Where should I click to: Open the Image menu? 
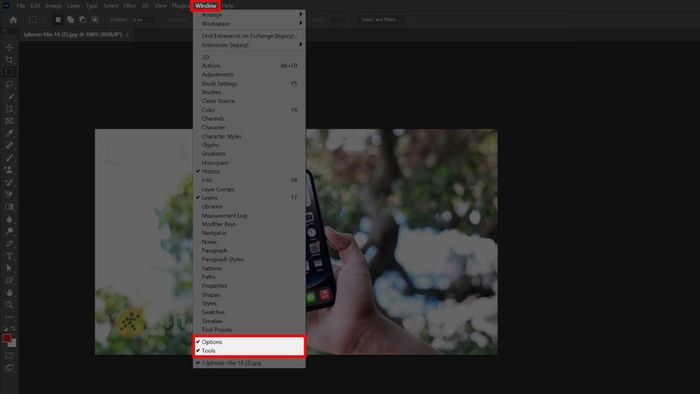pyautogui.click(x=54, y=6)
